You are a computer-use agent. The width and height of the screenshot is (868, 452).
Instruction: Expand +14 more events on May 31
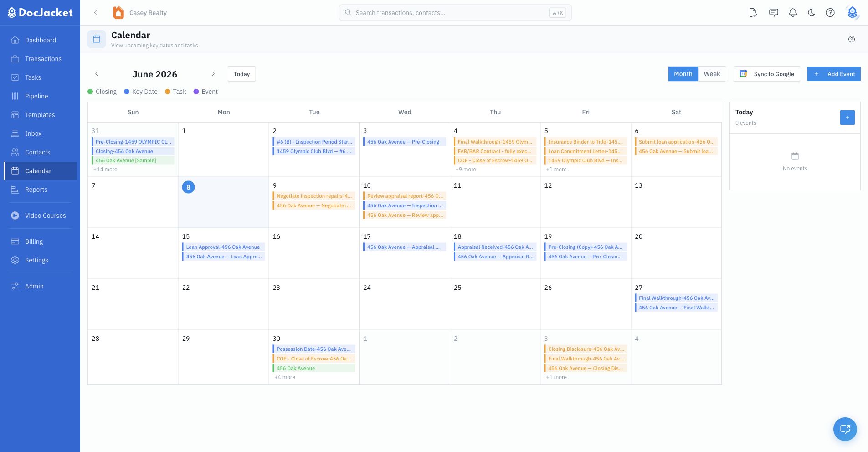pos(105,169)
